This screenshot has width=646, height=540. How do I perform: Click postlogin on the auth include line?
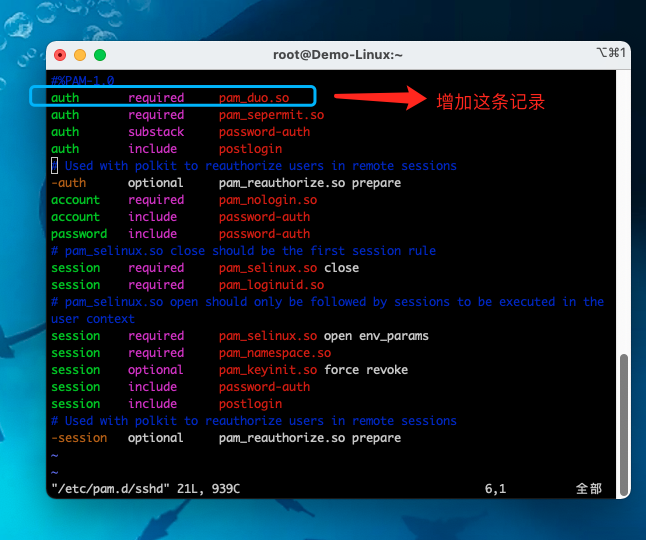[x=250, y=149]
